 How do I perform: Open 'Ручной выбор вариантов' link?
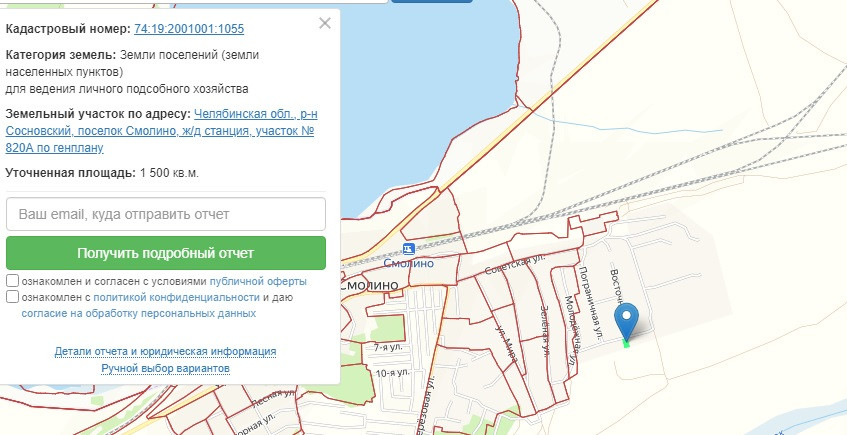click(165, 369)
